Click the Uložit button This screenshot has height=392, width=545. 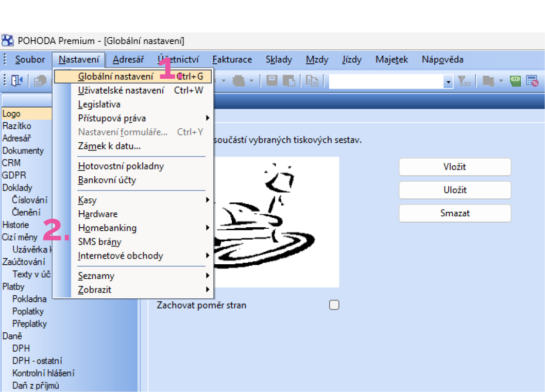pyautogui.click(x=455, y=190)
